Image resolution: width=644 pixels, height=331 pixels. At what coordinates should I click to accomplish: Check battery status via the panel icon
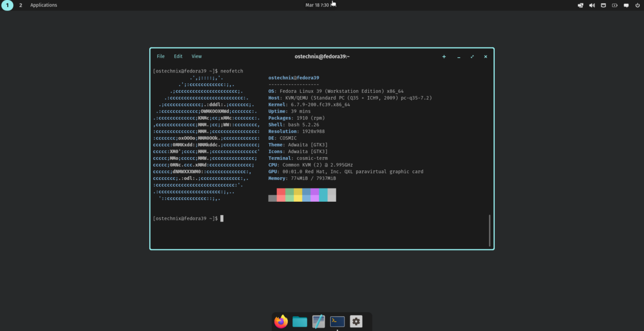click(614, 5)
